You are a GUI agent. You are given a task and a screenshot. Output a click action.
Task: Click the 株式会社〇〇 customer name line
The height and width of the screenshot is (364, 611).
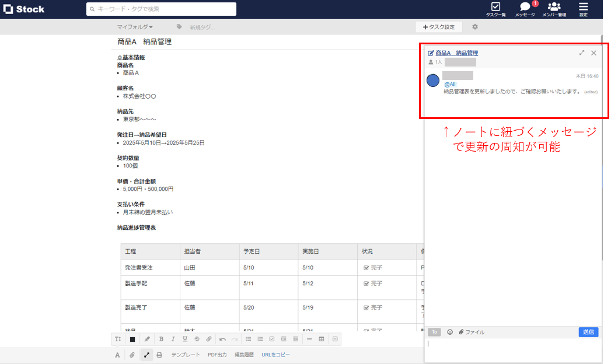click(139, 96)
